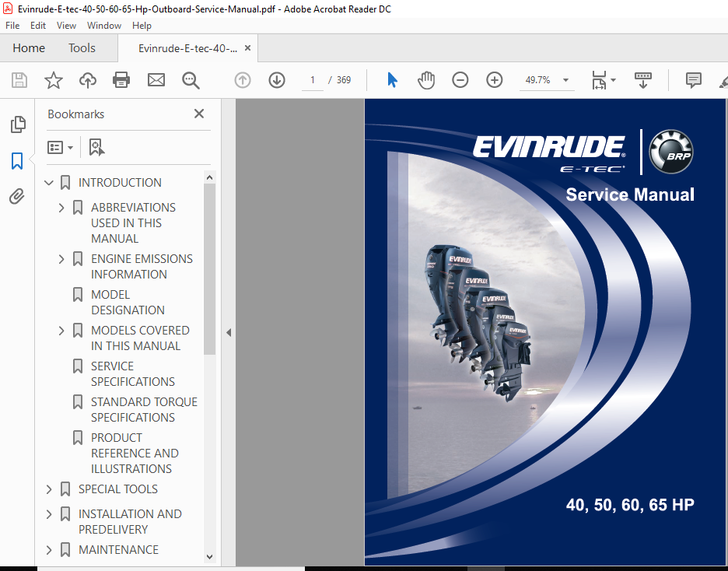
Task: Expand ENGINE EMISSIONS INFORMATION bookmark
Action: coord(61,259)
